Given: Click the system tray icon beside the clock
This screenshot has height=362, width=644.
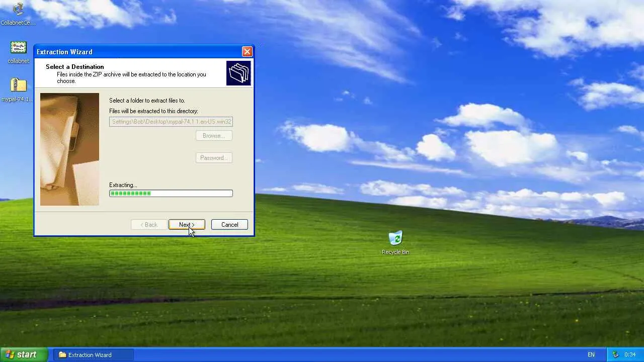Looking at the screenshot, I should 615,354.
